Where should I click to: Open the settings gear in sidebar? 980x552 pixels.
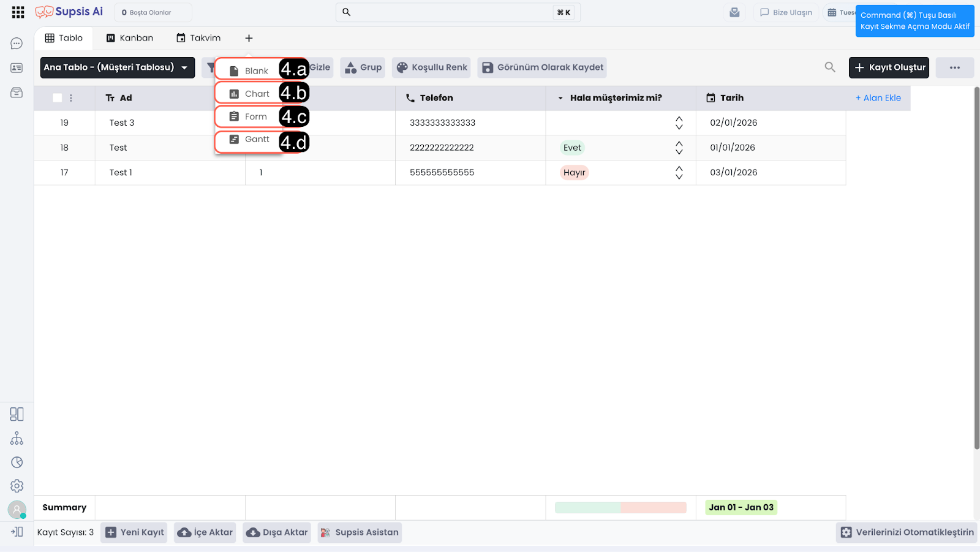click(17, 486)
